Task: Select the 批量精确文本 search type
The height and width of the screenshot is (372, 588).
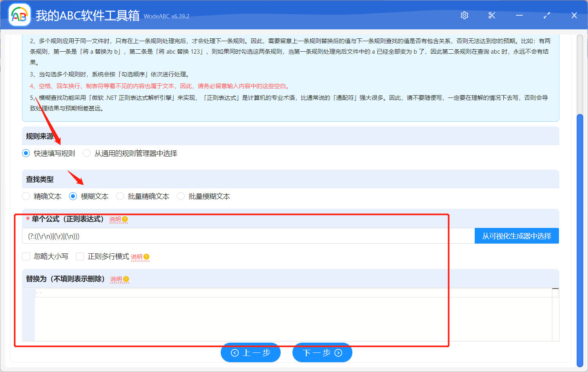Action: coord(120,196)
